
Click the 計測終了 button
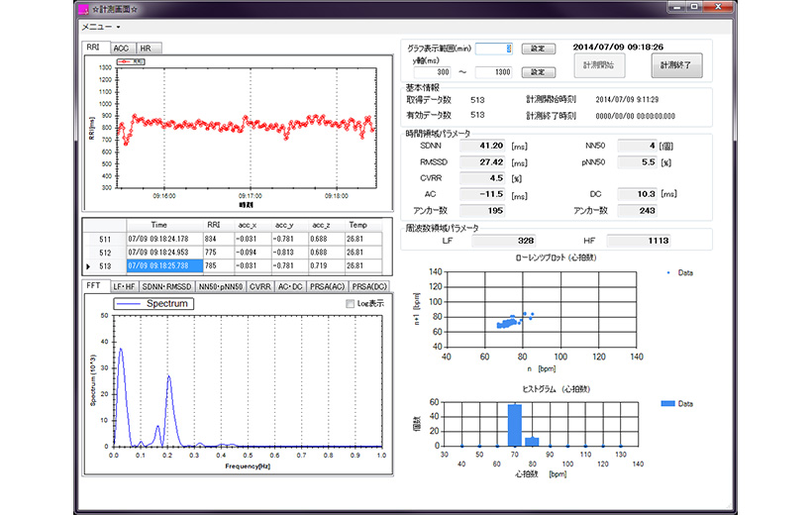pyautogui.click(x=675, y=66)
